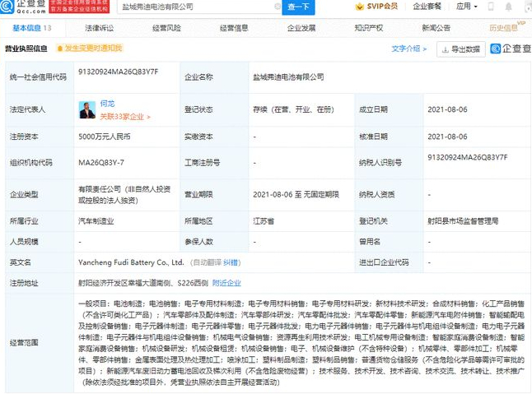Select the credit code 91320924MA26Q83Y7F in first row
Screen dimensions: 532x394
coord(118,72)
